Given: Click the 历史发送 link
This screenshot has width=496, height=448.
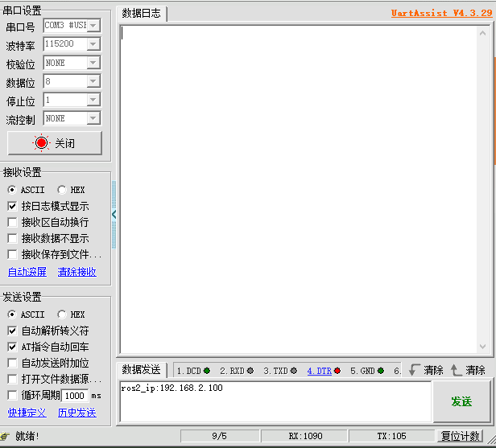Looking at the screenshot, I should point(76,413).
